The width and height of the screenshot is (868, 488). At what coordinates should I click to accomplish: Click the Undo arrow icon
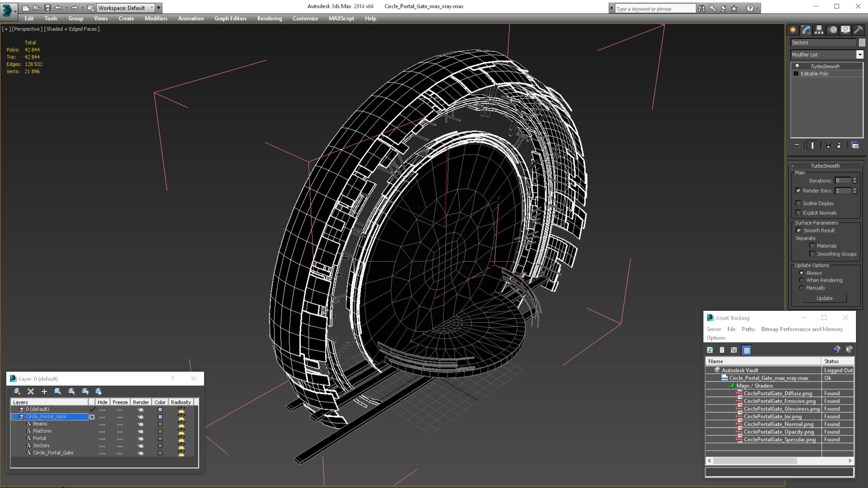(x=58, y=7)
